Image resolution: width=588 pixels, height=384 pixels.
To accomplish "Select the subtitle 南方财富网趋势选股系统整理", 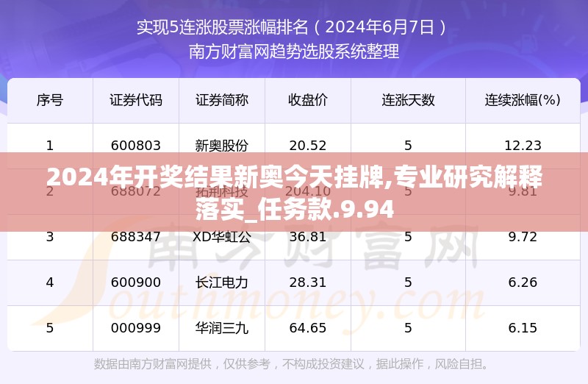I will pyautogui.click(x=294, y=51).
